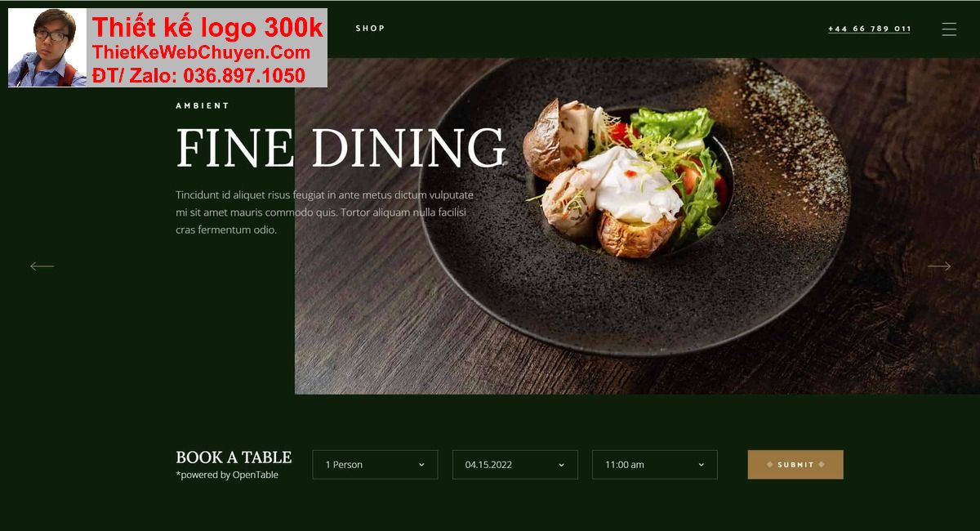Click the AMBIENT label above the heading
Viewport: 980px width, 531px height.
pyautogui.click(x=203, y=105)
